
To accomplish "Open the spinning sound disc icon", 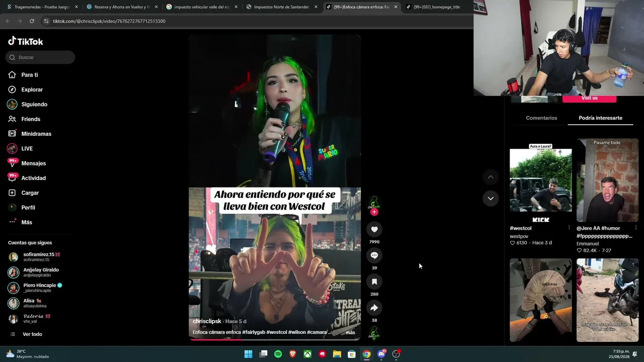I will click(374, 333).
